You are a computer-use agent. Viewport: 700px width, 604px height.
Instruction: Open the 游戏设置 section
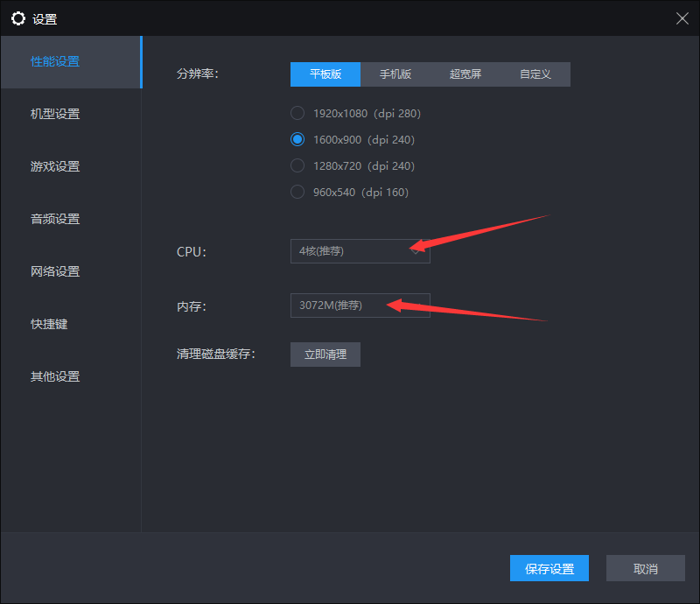click(x=55, y=166)
